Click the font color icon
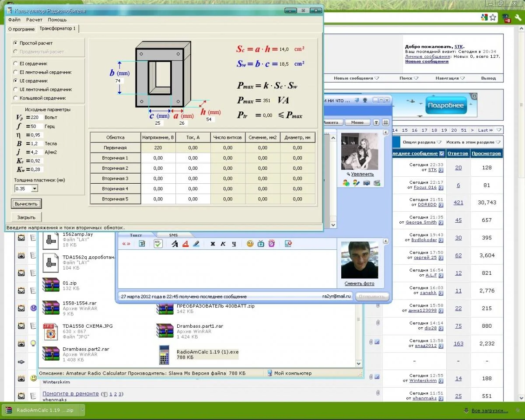The width and height of the screenshot is (525, 420). click(185, 244)
